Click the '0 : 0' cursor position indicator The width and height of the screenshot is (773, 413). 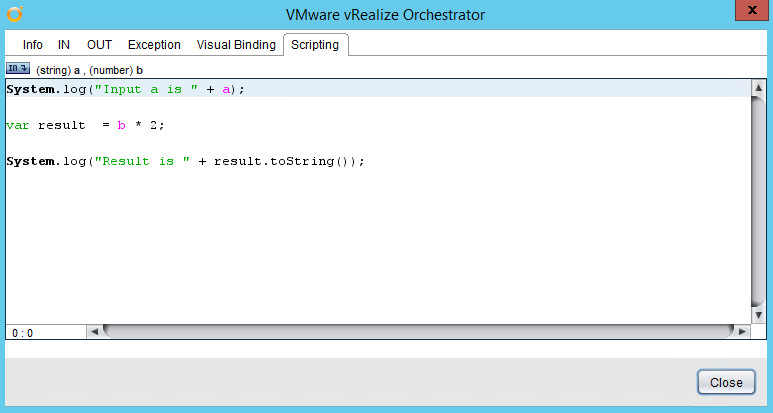tap(23, 333)
